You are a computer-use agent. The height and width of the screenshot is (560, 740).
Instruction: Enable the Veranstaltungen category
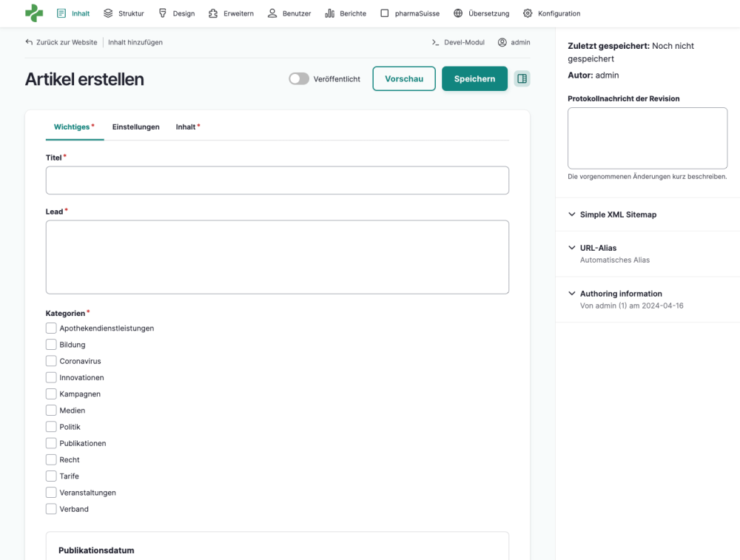coord(51,492)
